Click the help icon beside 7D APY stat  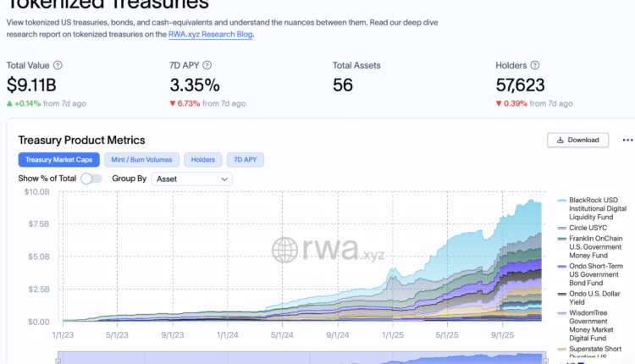click(x=207, y=65)
